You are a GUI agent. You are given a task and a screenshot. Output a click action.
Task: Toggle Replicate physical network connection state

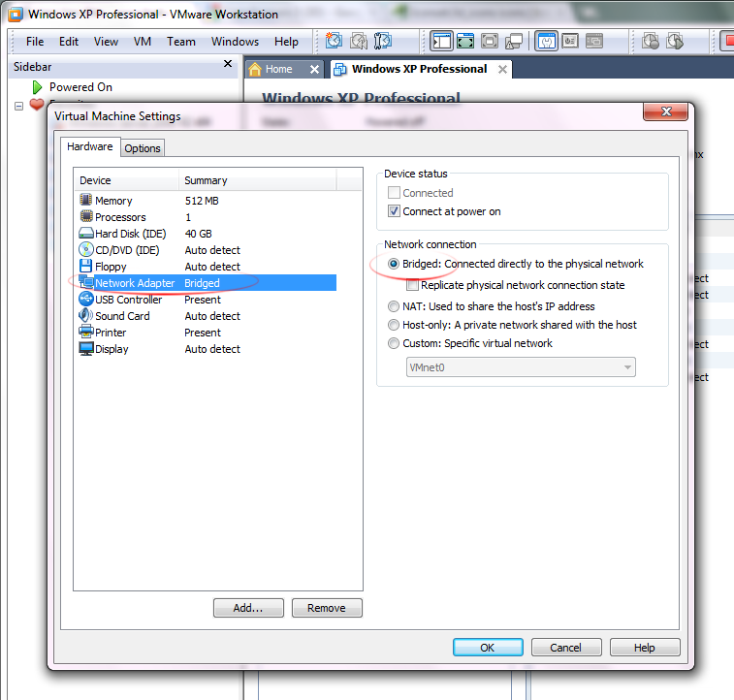[x=412, y=285]
